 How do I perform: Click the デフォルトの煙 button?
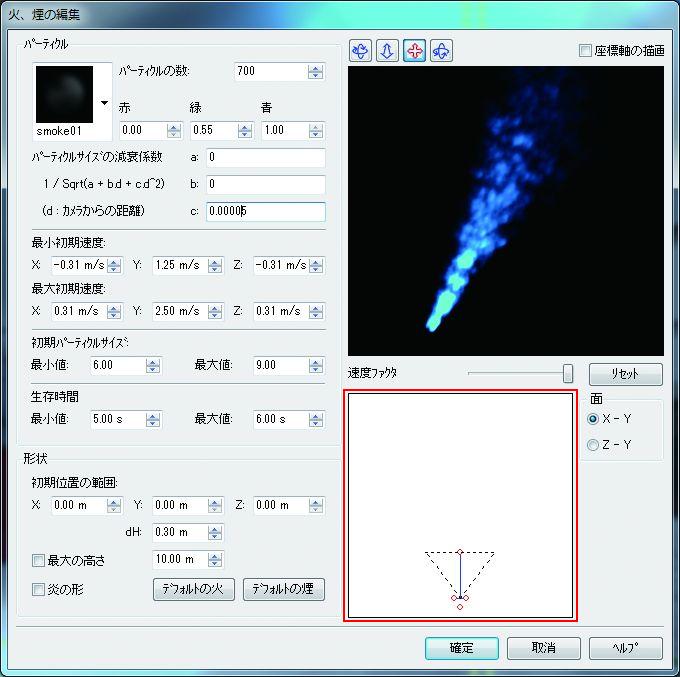click(284, 589)
